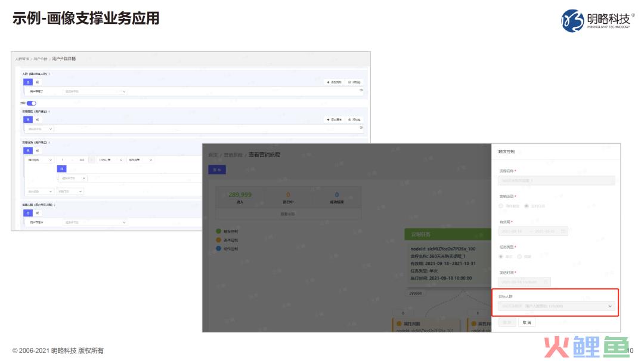Click the orange condition-control legend dot

pyautogui.click(x=218, y=240)
